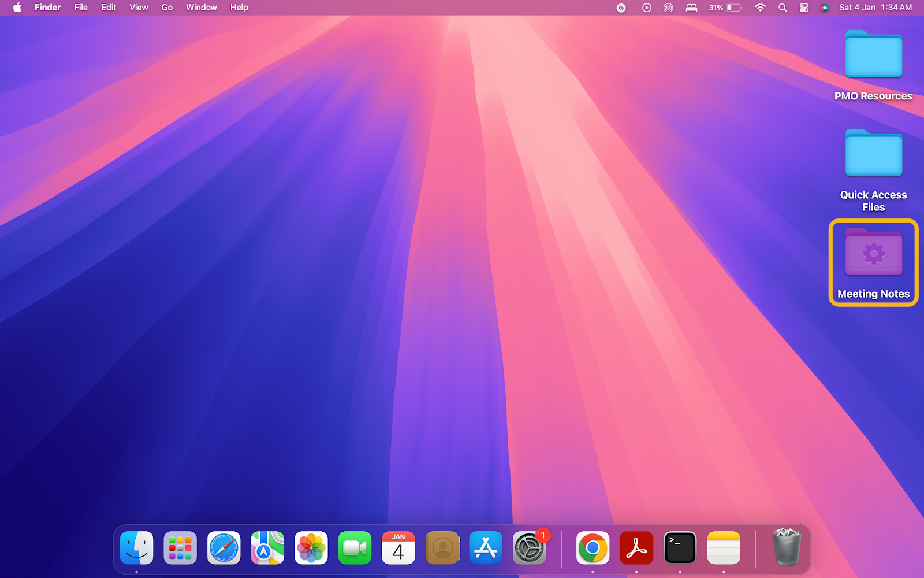This screenshot has width=924, height=578.
Task: Open Control Center in the menu bar
Action: pos(803,8)
